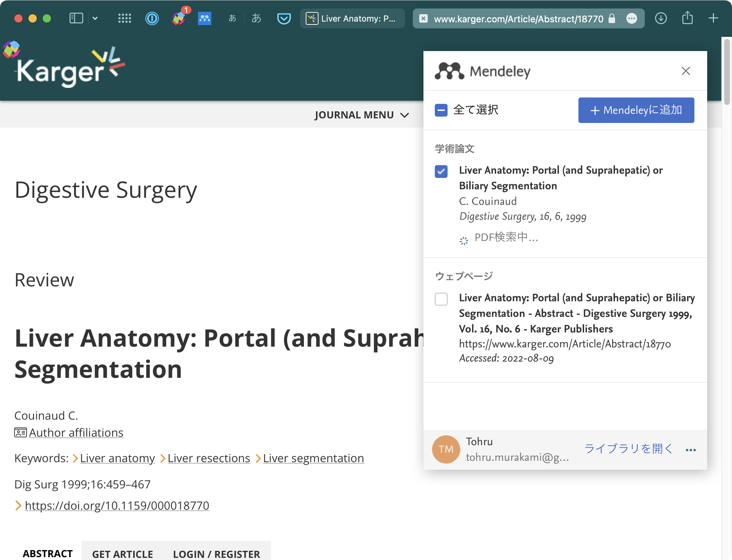Switch to the GET ARTICLE tab
The image size is (732, 560).
(x=123, y=554)
